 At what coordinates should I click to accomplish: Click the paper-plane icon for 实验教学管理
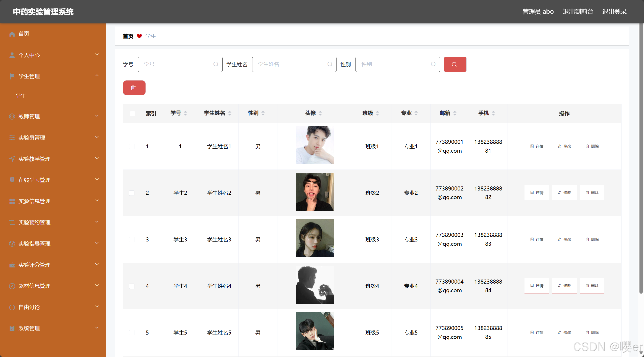point(12,159)
